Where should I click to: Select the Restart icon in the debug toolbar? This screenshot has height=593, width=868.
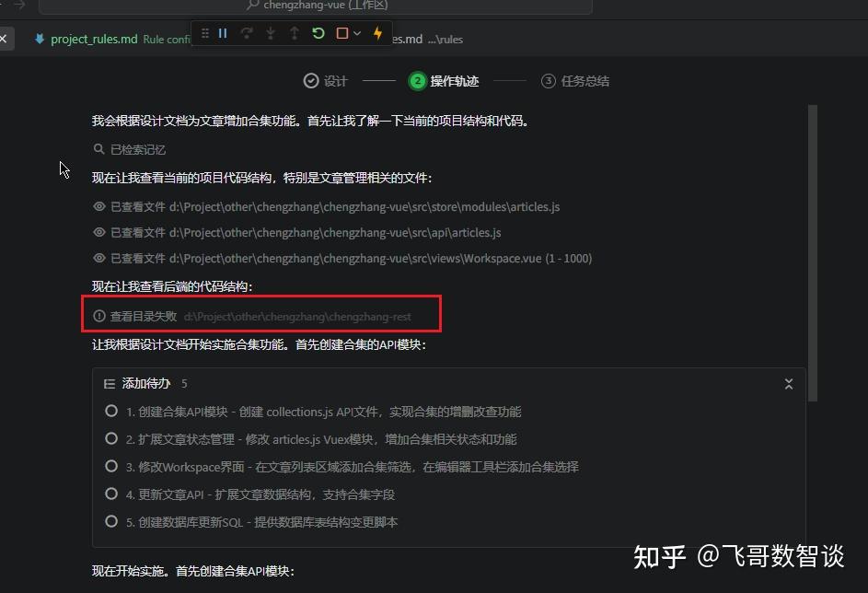pyautogui.click(x=318, y=33)
